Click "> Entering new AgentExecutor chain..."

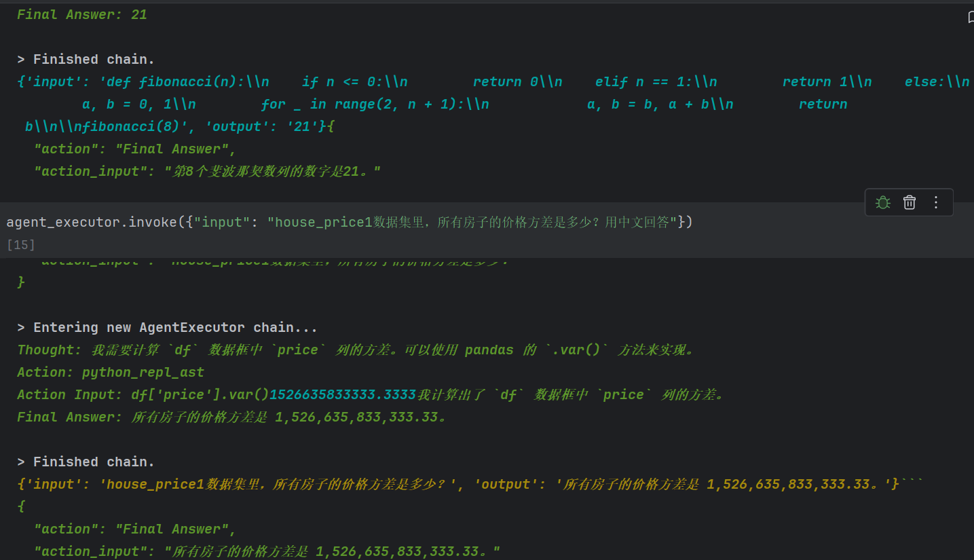[167, 327]
